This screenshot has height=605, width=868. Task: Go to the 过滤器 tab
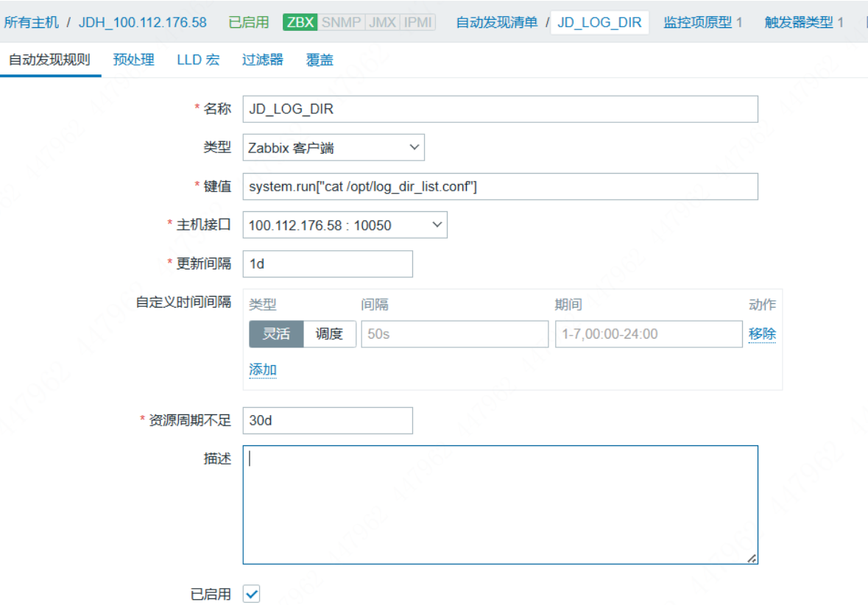coord(262,60)
